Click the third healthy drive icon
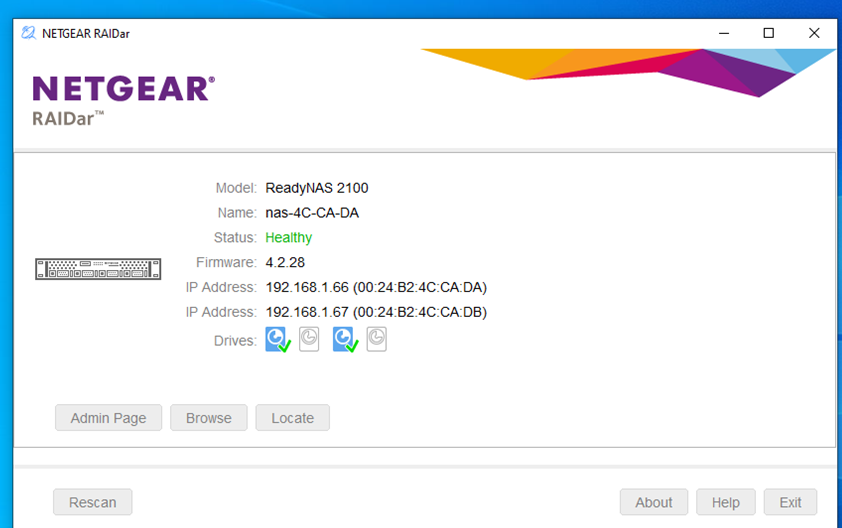Viewport: 842px width, 528px height. point(345,339)
